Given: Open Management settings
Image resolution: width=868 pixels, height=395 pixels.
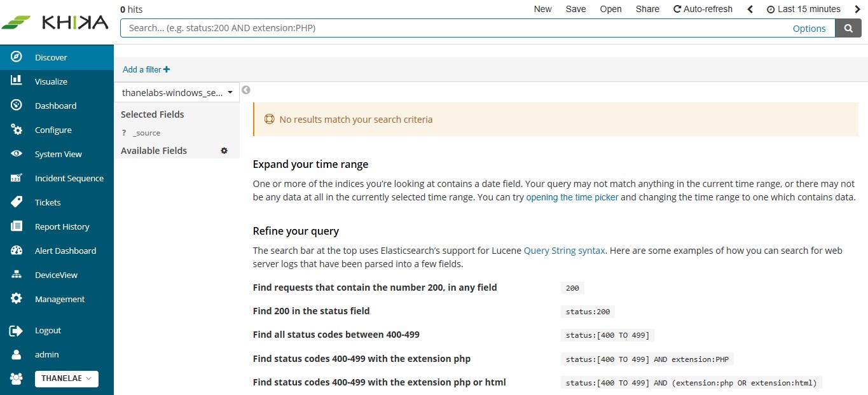Looking at the screenshot, I should click(57, 299).
